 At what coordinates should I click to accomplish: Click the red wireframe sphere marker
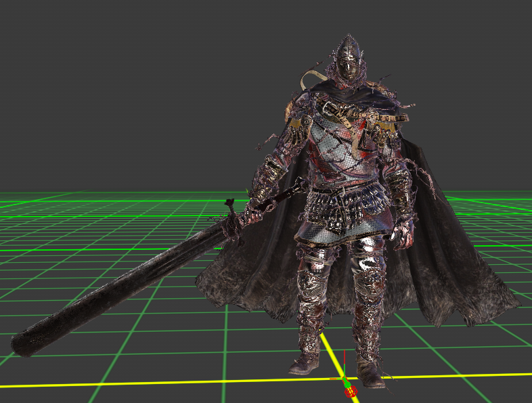351,391
